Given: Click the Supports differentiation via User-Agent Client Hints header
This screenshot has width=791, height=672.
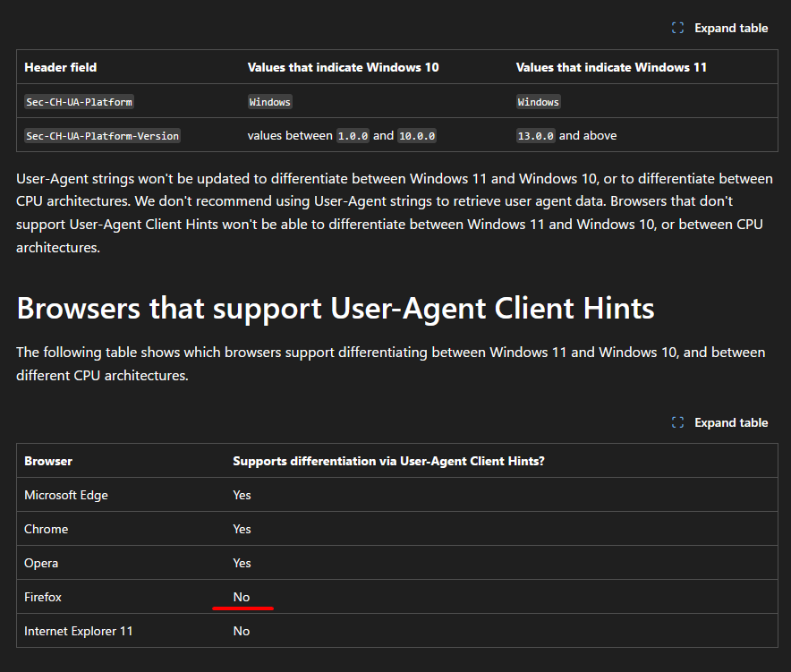Looking at the screenshot, I should (388, 461).
